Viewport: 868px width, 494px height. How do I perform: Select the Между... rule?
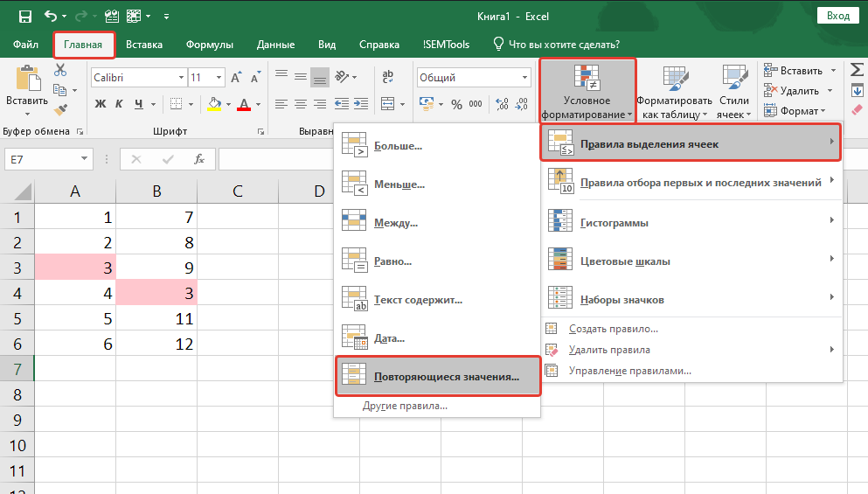(x=437, y=223)
